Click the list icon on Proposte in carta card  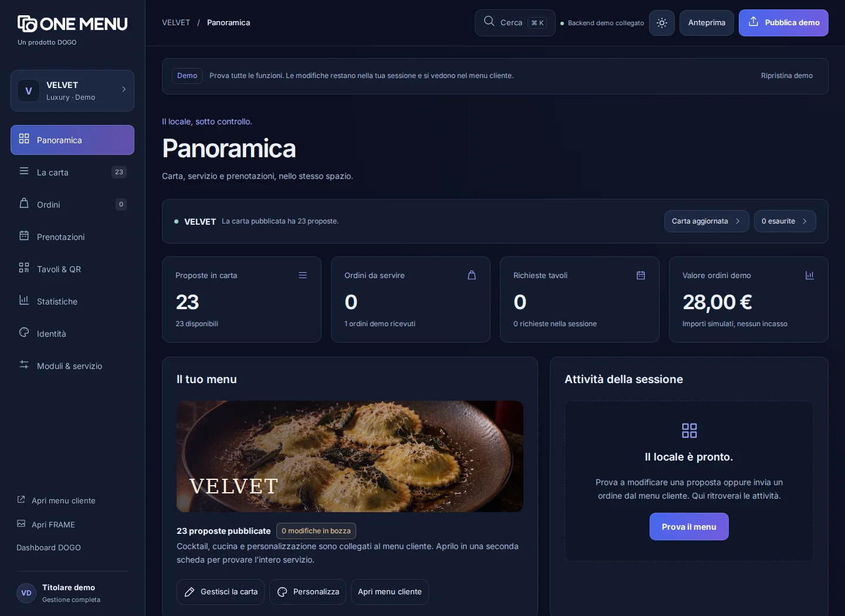[x=303, y=275]
